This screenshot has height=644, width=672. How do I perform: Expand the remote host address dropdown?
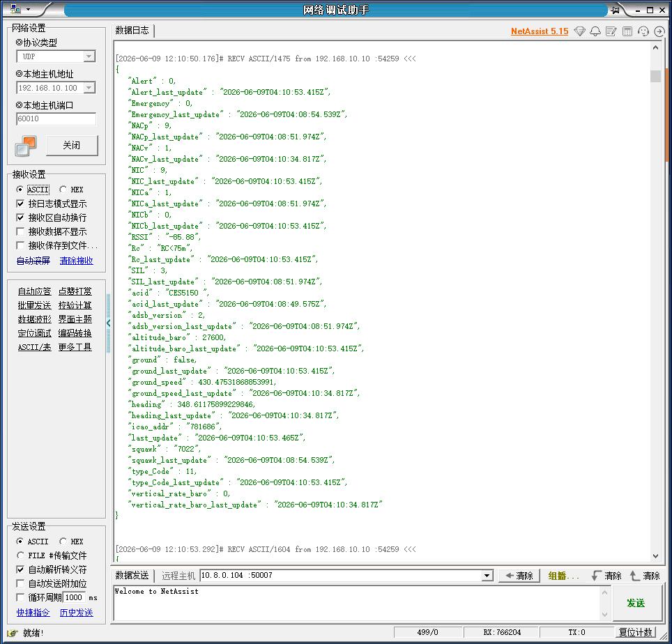coord(487,576)
